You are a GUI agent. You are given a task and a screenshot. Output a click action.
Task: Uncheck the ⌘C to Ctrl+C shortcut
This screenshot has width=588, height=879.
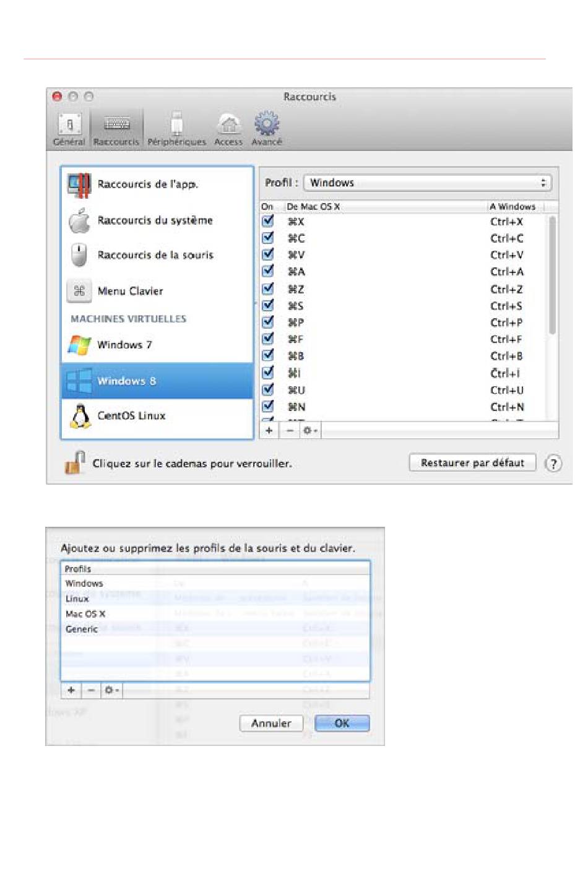pos(268,237)
